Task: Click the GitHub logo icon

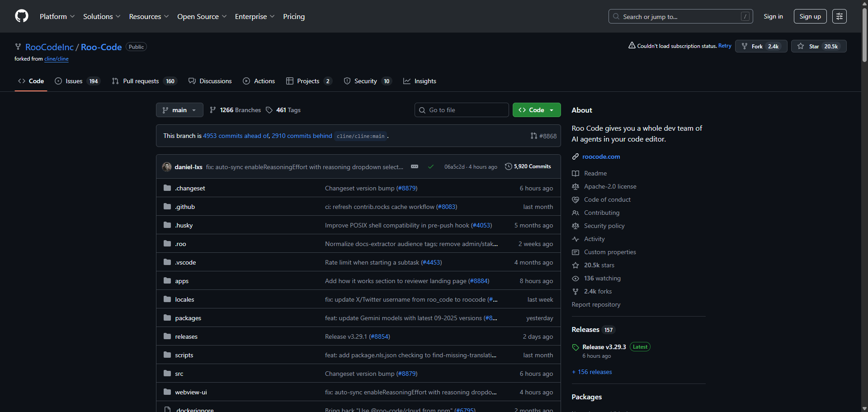Action: 22,16
